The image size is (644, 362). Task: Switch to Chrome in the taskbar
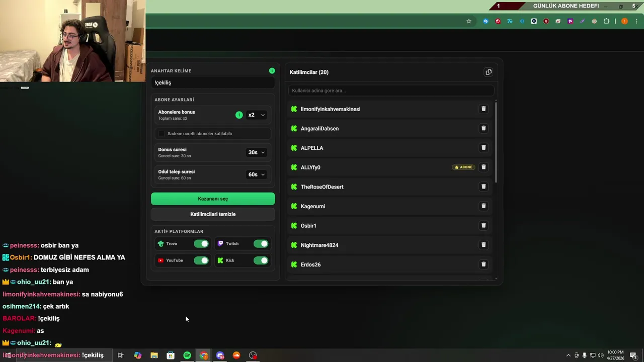[204, 355]
